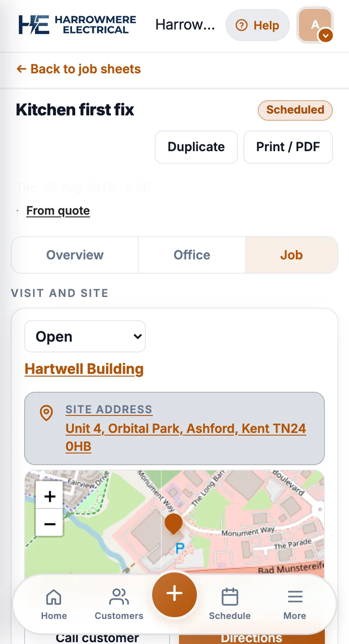
Task: Expand the Harrow... workspace selector
Action: tap(185, 25)
